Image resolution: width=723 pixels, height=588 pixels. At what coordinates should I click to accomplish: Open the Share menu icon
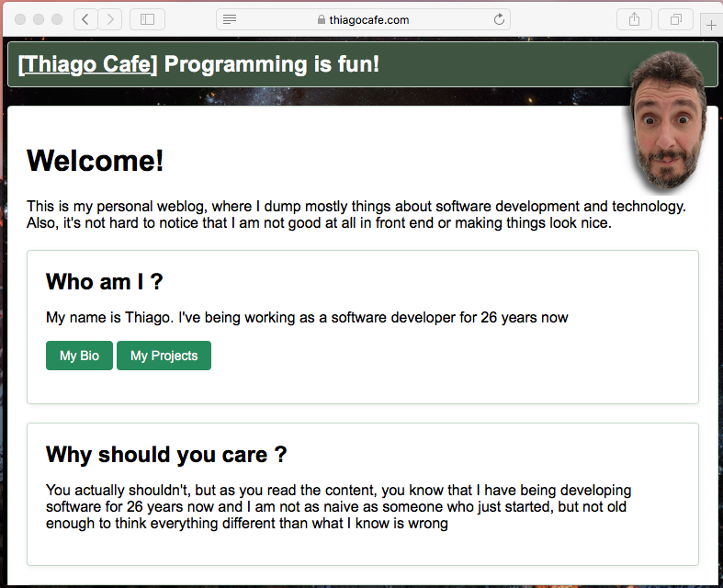[634, 19]
